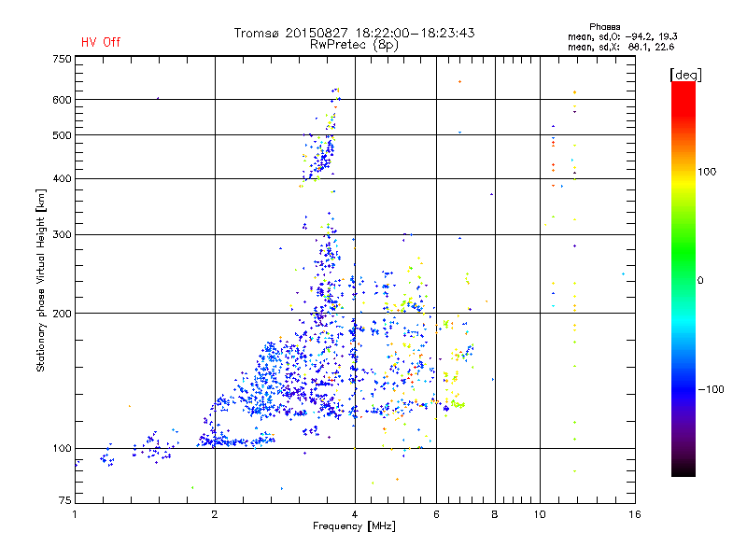Click the 'mean, sd,O: -94.2, 19.3' line
The width and height of the screenshot is (747, 560).
(x=622, y=36)
